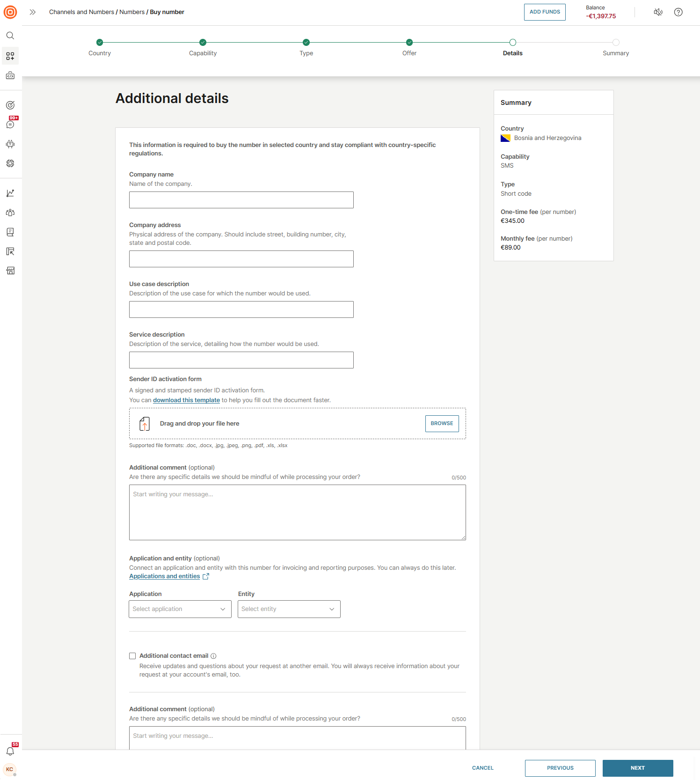This screenshot has width=700, height=780.
Task: Click the muted sound icon
Action: pyautogui.click(x=658, y=12)
